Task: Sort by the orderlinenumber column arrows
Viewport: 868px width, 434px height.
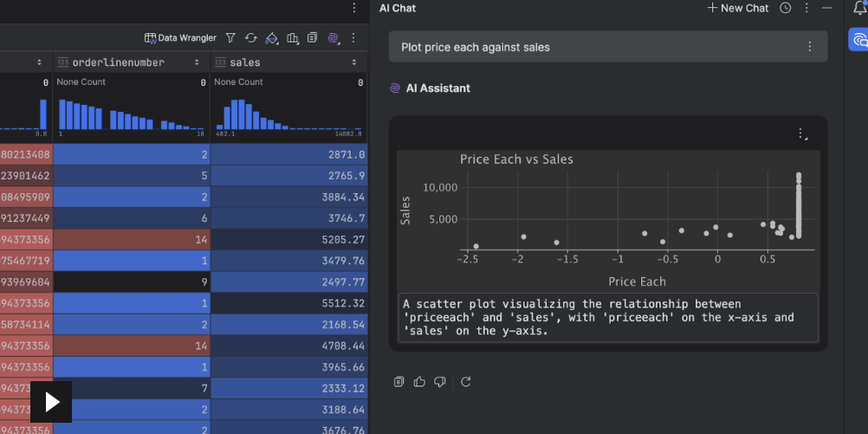Action: [198, 62]
